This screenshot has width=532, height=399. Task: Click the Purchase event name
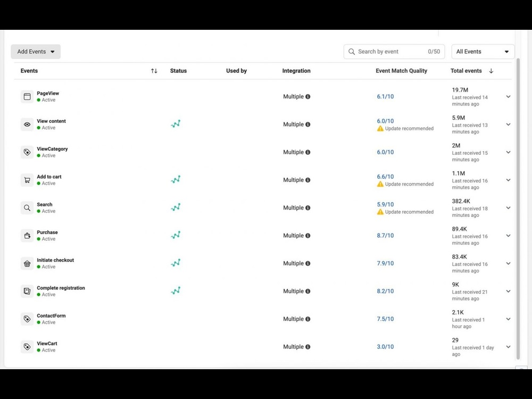47,232
